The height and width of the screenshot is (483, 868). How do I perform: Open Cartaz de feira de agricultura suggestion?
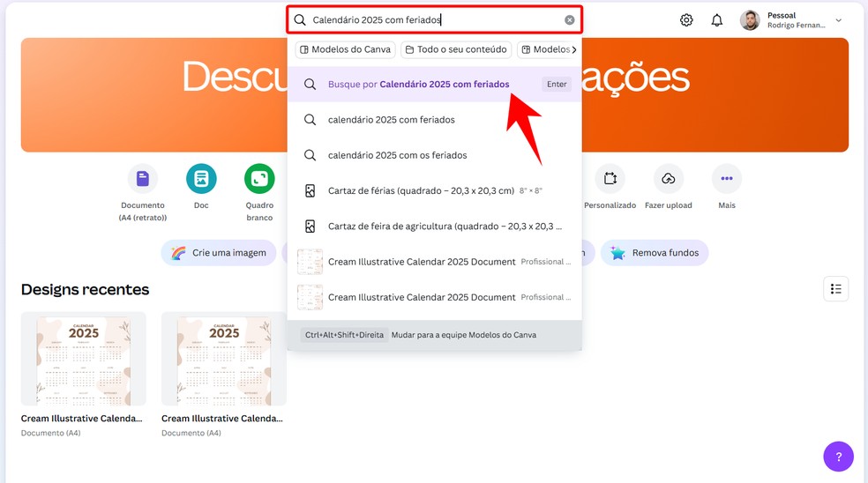tap(435, 226)
